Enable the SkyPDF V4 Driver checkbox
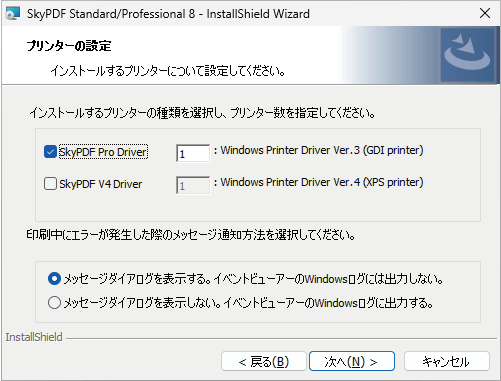 [x=50, y=184]
